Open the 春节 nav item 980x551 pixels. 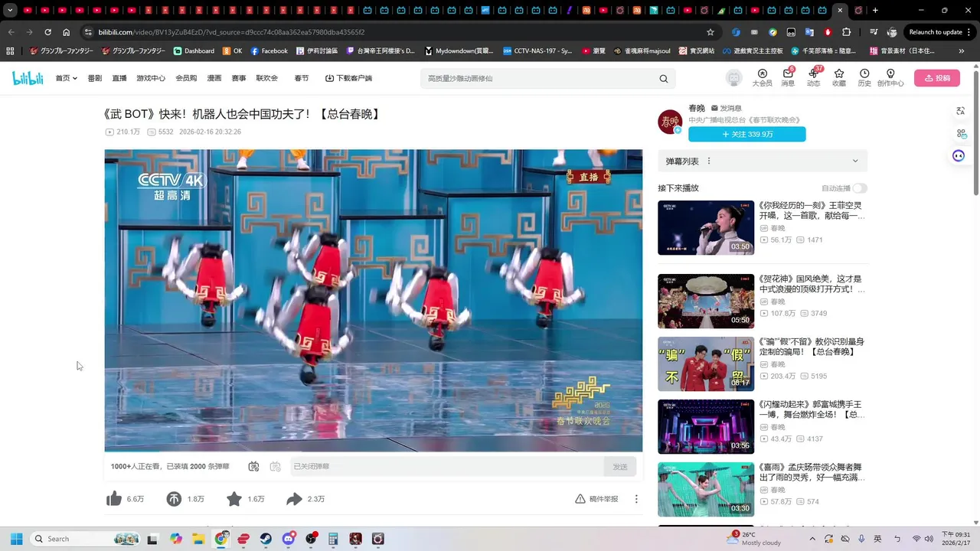pyautogui.click(x=302, y=78)
